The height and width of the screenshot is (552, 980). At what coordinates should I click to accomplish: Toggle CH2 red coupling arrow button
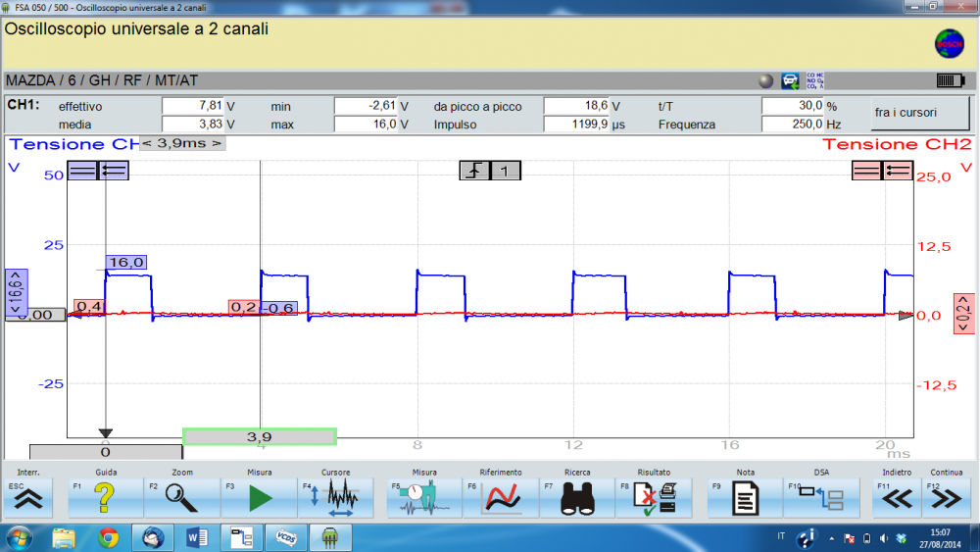tap(898, 170)
